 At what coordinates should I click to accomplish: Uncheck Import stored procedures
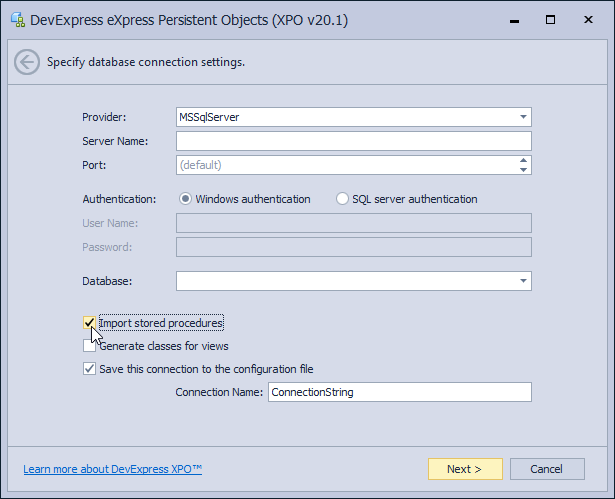pos(89,323)
